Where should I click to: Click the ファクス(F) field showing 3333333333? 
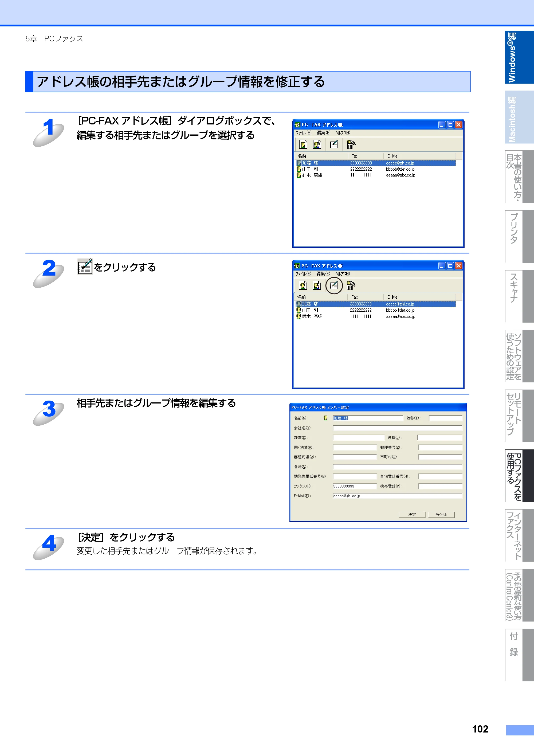point(355,486)
